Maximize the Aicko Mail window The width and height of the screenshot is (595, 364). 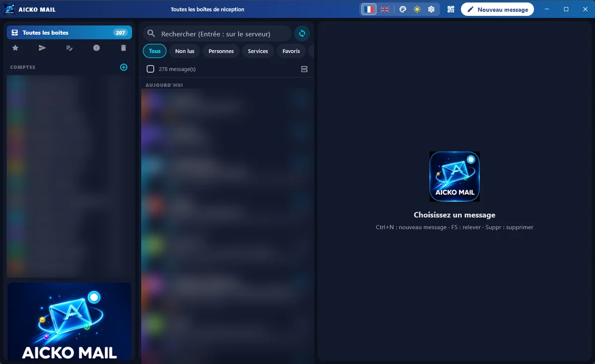point(566,9)
